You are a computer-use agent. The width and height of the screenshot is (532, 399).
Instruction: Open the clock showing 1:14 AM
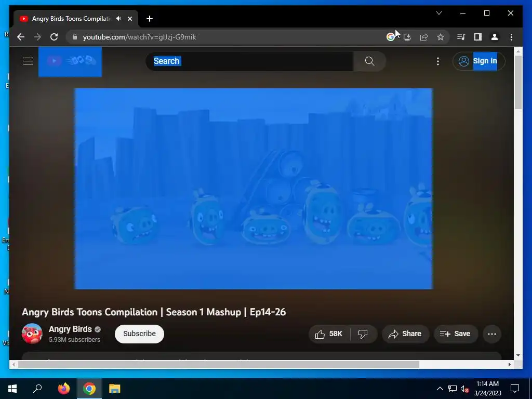point(487,389)
